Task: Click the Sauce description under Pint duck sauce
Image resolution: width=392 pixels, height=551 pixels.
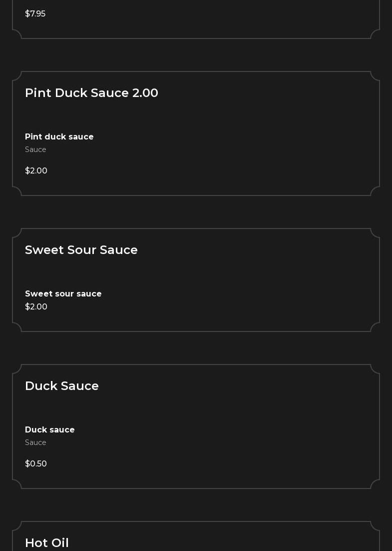Action: 35,150
